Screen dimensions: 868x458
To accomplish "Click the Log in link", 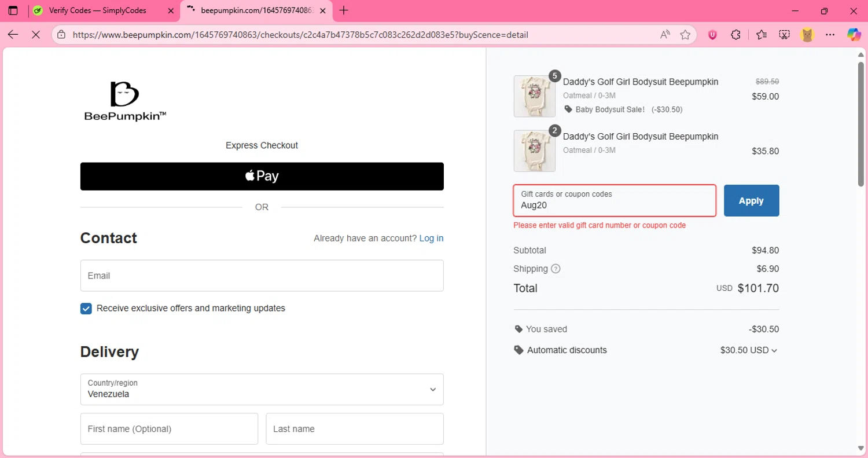I will [431, 238].
